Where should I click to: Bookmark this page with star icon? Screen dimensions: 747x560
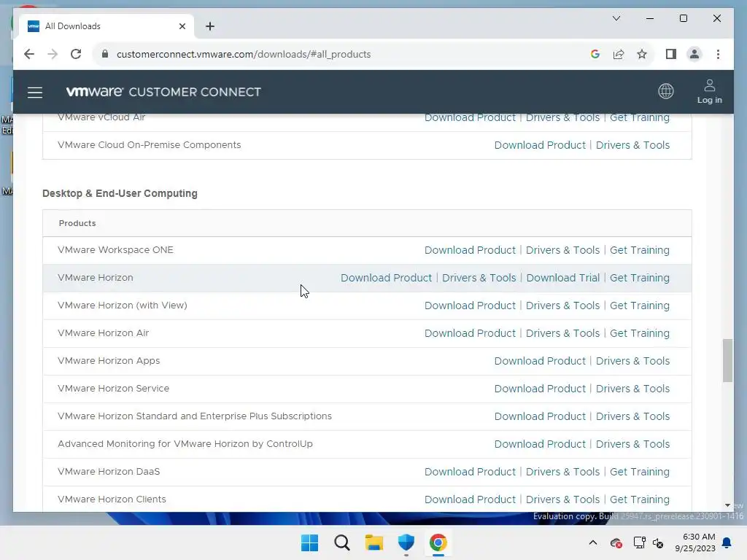pyautogui.click(x=642, y=54)
